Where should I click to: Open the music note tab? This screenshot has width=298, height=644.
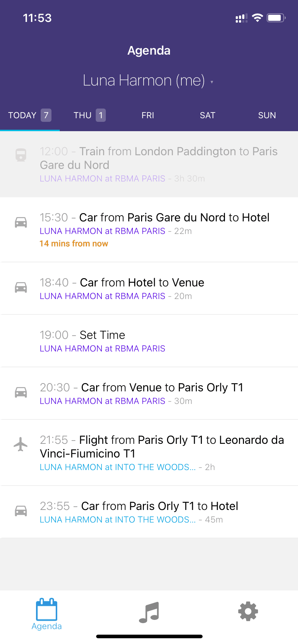tap(149, 612)
